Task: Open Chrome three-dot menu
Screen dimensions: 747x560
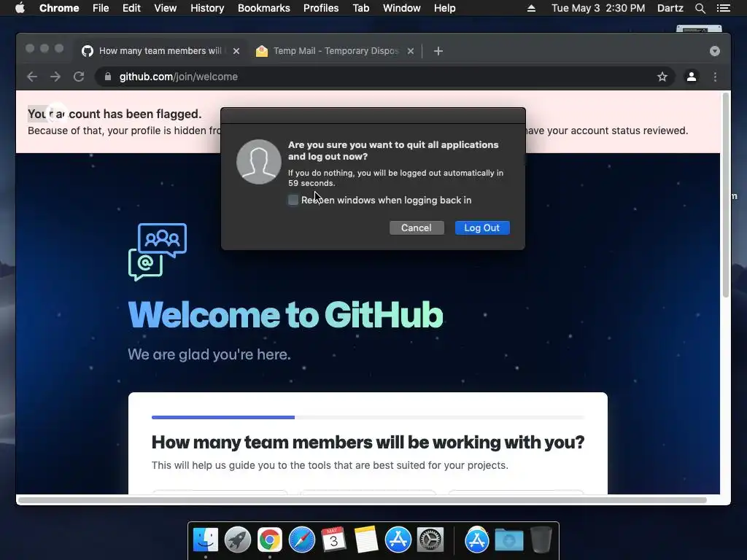Action: (715, 77)
